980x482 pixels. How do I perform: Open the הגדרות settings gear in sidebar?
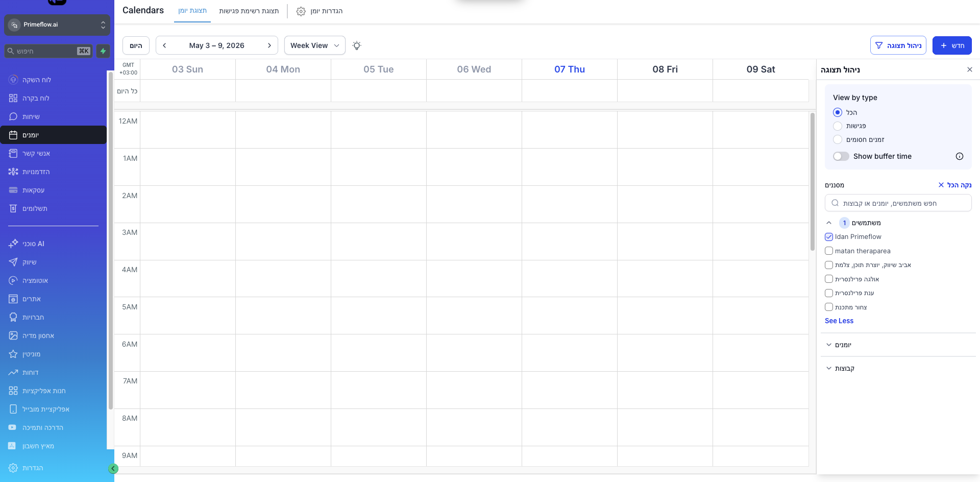(13, 468)
